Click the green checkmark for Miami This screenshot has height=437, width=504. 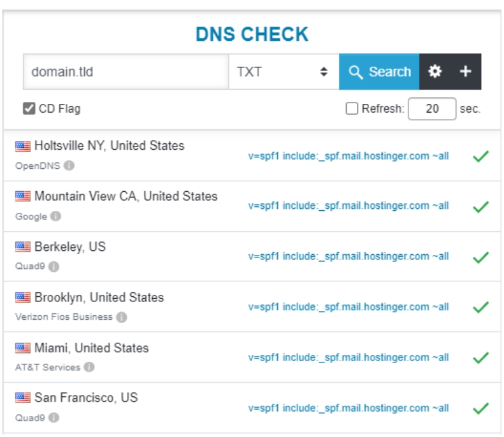[x=480, y=357]
